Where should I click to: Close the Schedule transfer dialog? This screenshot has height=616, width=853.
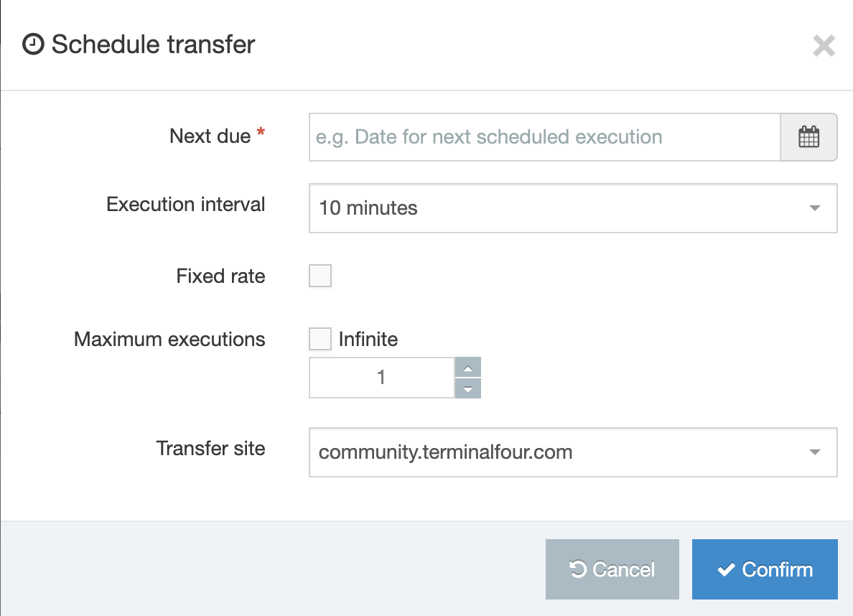[x=824, y=46]
